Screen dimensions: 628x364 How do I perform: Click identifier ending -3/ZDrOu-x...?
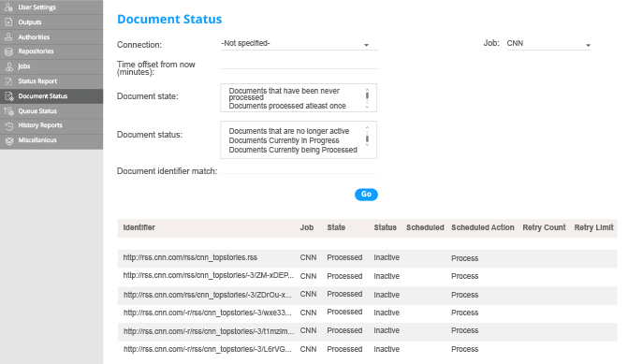tap(208, 295)
